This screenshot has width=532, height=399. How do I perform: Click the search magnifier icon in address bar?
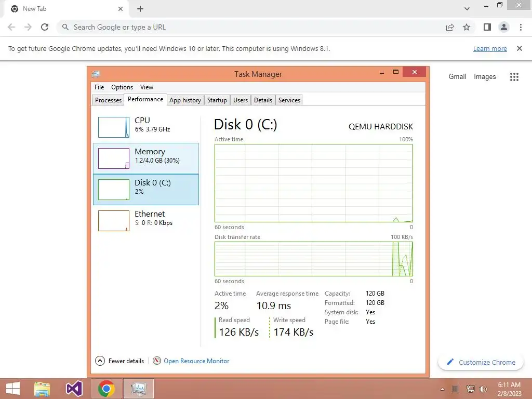pos(65,27)
